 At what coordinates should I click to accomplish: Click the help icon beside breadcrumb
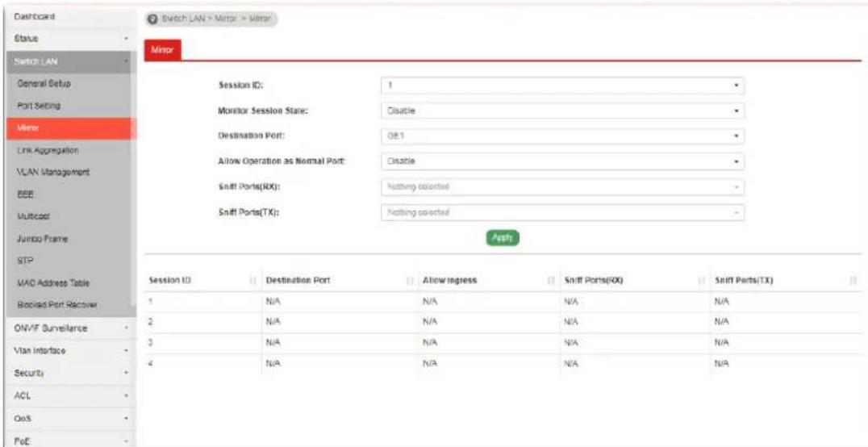151,19
